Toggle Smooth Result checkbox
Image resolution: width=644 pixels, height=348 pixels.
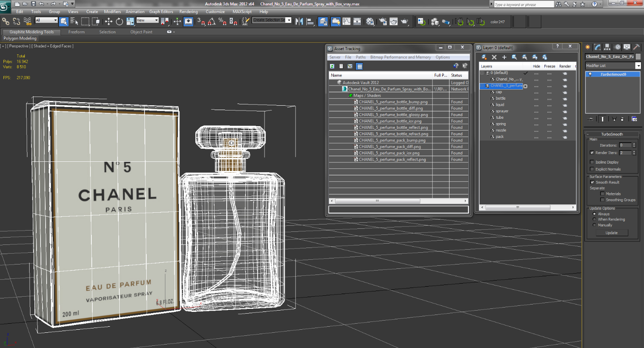pyautogui.click(x=592, y=182)
